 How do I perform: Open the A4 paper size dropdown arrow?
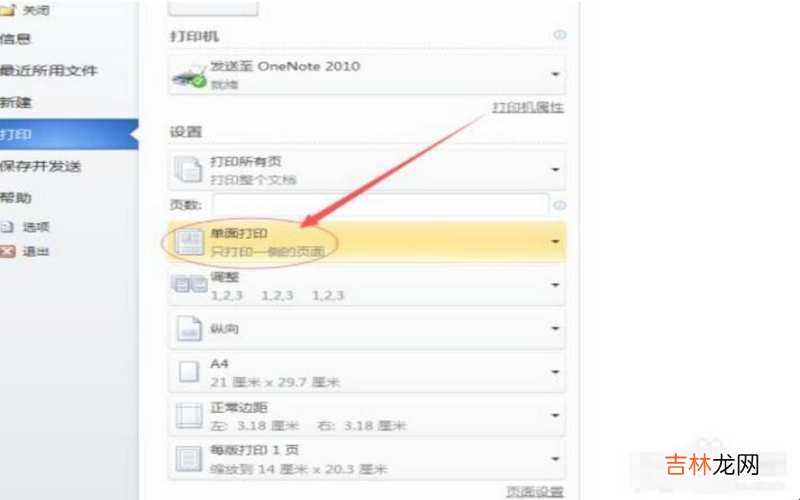(x=555, y=372)
